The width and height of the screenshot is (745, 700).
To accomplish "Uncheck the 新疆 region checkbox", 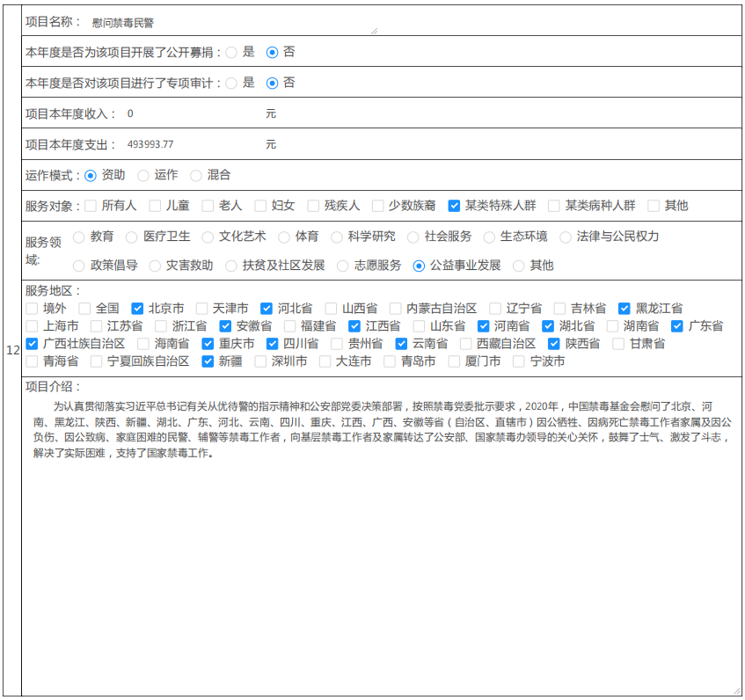I will [x=208, y=361].
